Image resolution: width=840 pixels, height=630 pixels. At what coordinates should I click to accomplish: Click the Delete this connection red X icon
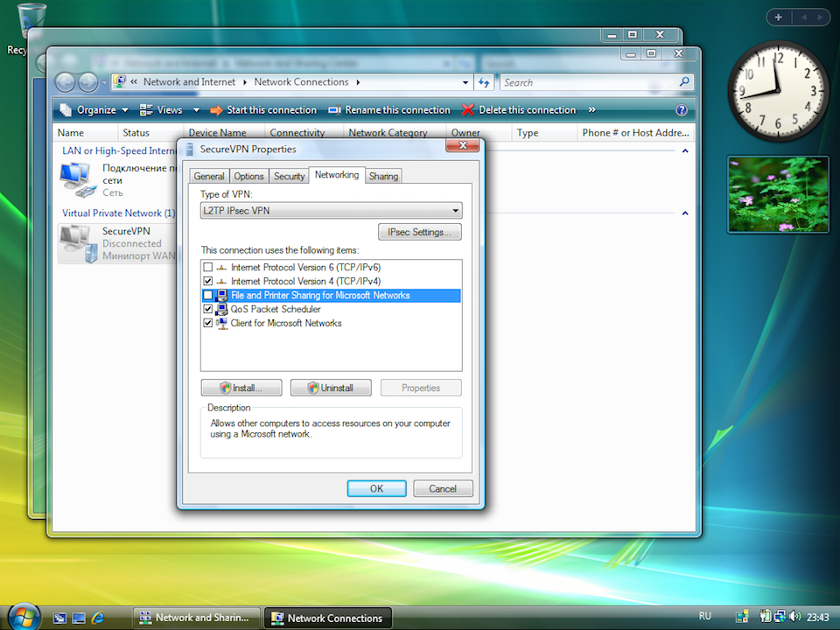(x=467, y=110)
